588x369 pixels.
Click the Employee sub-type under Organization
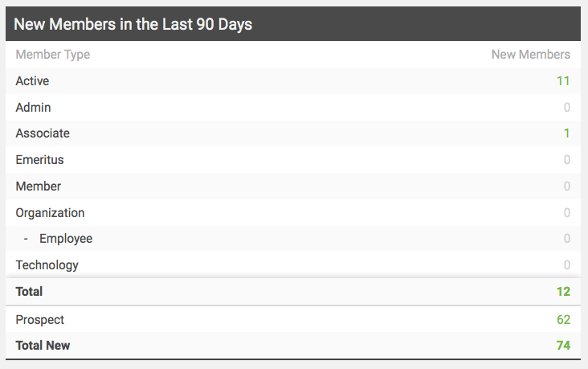pos(66,239)
